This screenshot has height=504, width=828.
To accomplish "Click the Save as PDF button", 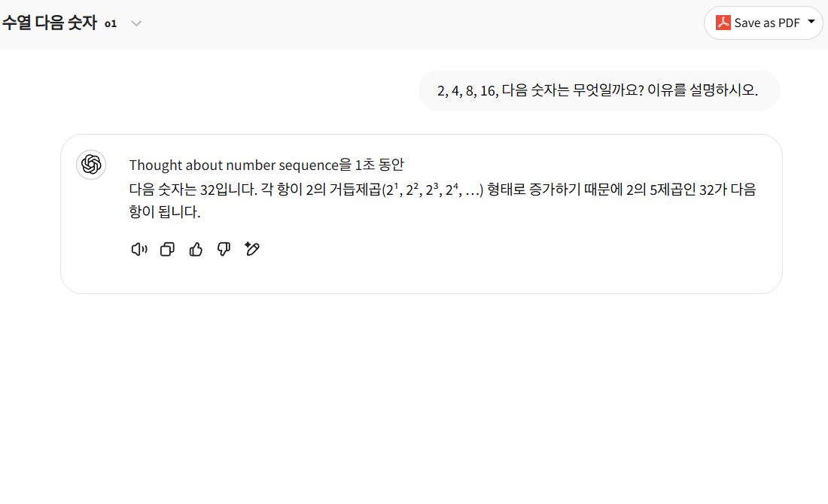I will [763, 23].
